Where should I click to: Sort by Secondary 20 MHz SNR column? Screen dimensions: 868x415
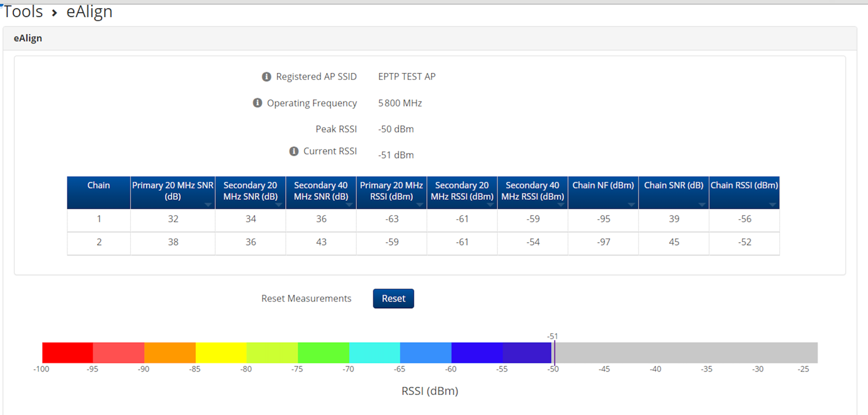click(x=250, y=191)
